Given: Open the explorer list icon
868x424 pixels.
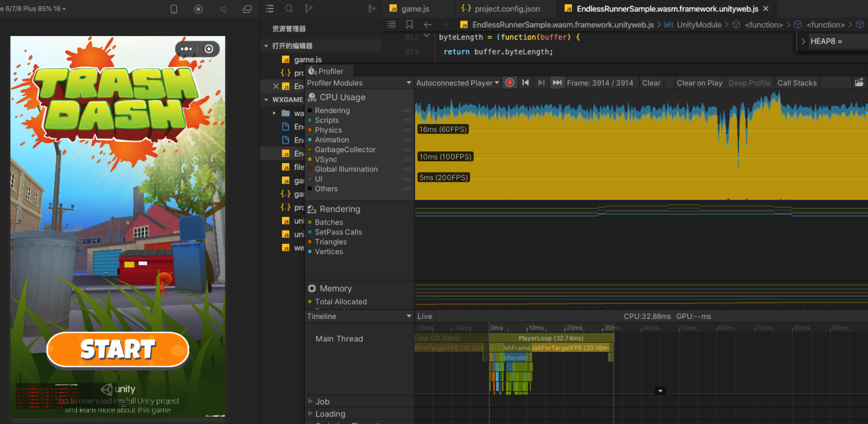Looking at the screenshot, I should [x=269, y=9].
